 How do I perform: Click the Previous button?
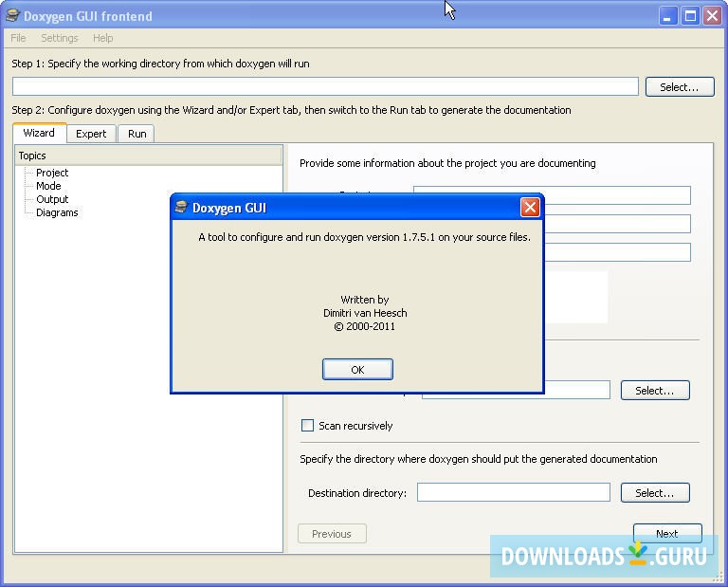click(332, 534)
